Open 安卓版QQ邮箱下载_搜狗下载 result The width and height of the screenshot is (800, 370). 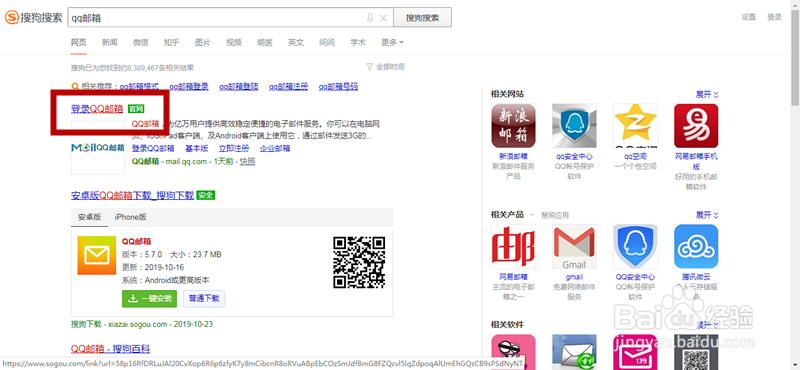click(x=133, y=195)
